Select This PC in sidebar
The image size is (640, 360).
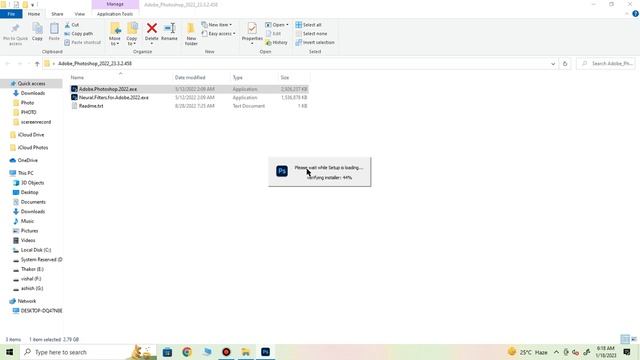(x=25, y=173)
